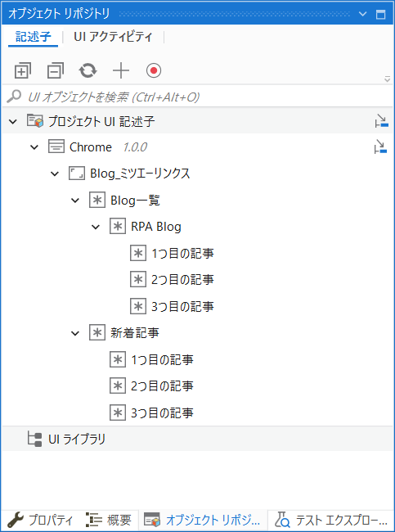
Task: Select the Blog_ミツエーリンクス screen item
Action: click(140, 174)
